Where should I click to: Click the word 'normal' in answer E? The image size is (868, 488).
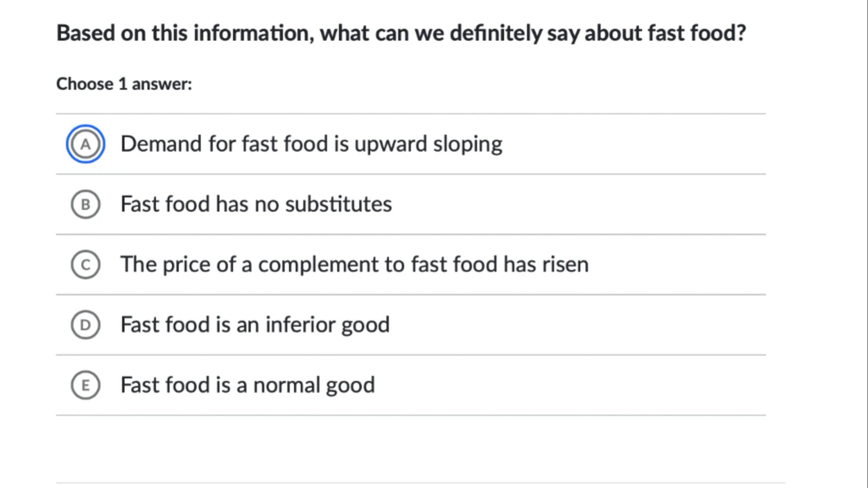pos(287,385)
